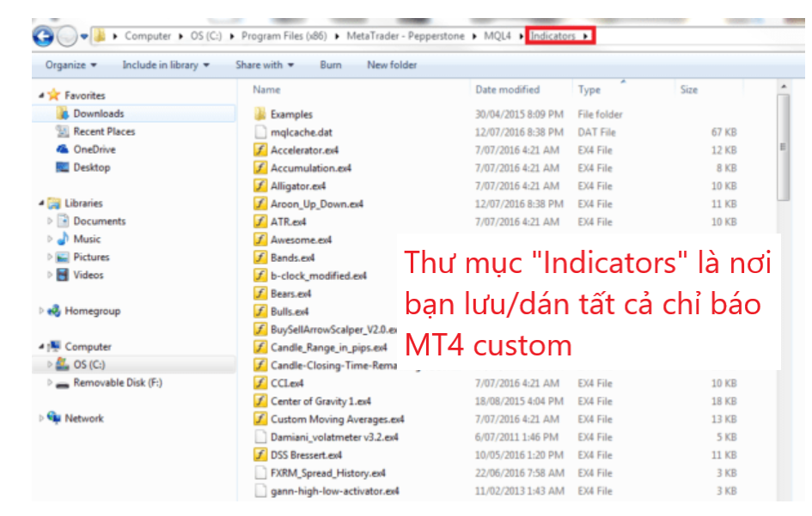Image resolution: width=812 pixels, height=516 pixels.
Task: Expand the Network node
Action: pos(41,418)
